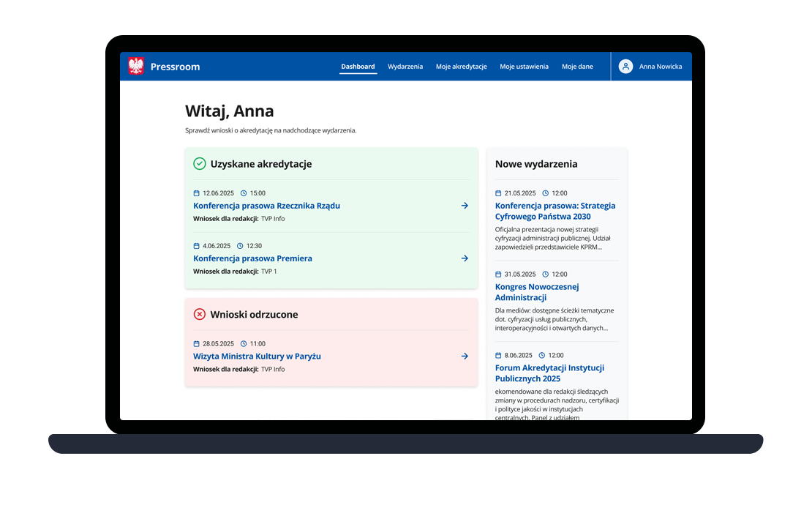Click the arrow next to Wizyta Ministra Kultury

tap(465, 356)
